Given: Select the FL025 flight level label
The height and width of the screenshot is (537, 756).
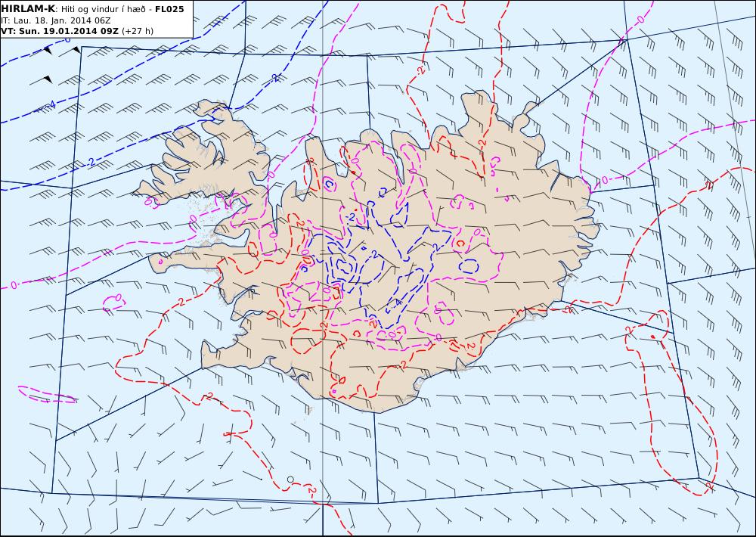Looking at the screenshot, I should [x=169, y=9].
